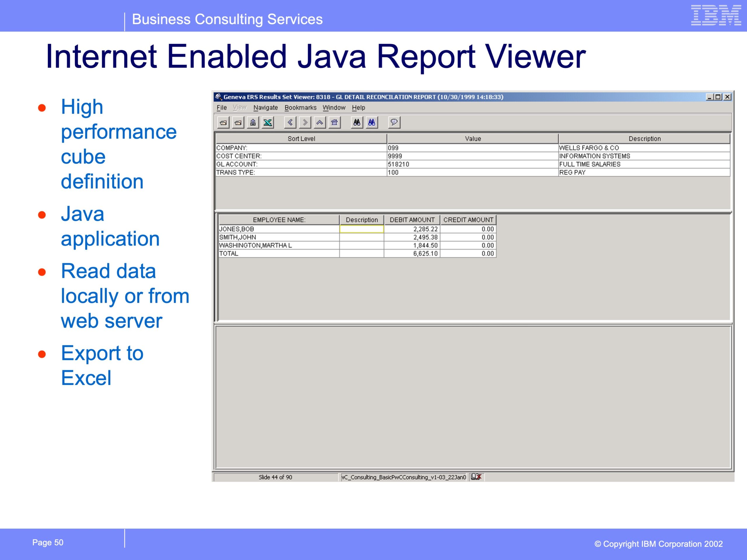Click the document icon in the status bar

[476, 477]
